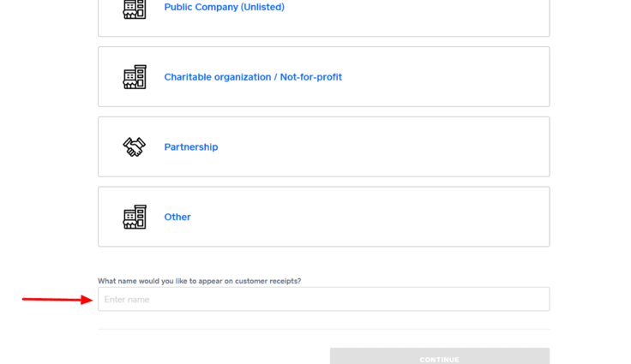Click the word 'Not-for-profit' in the charity option
The image size is (631, 364).
coord(310,77)
